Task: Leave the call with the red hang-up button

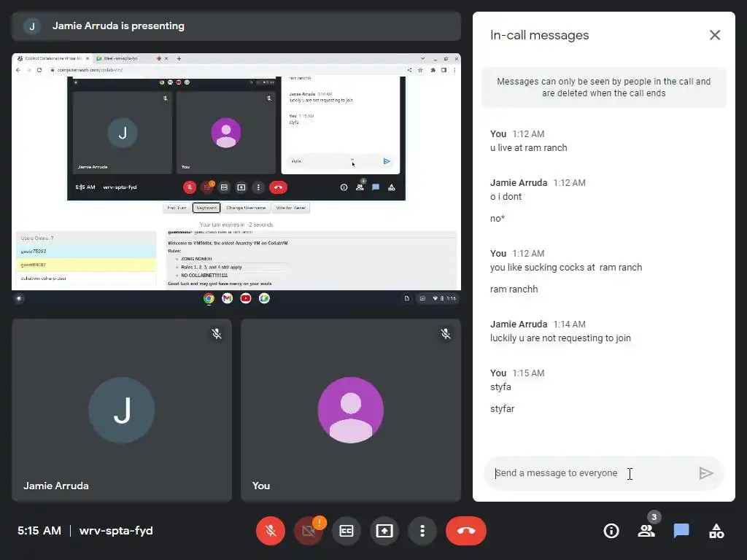Action: [466, 531]
